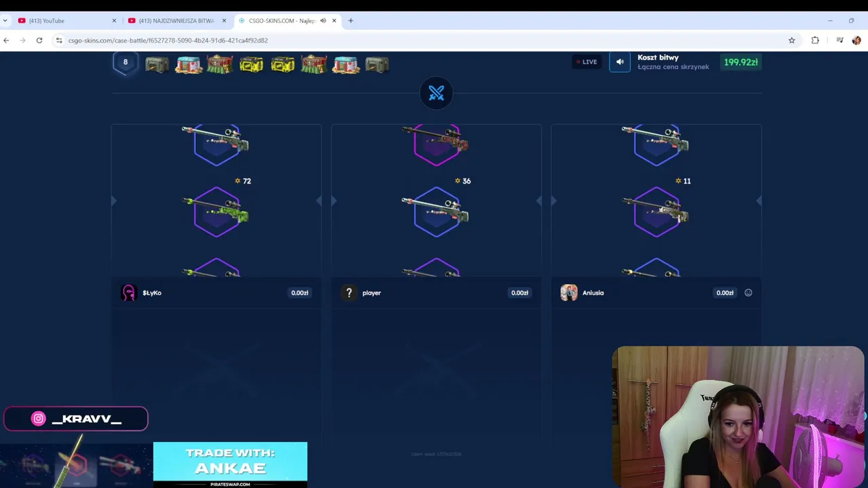
Task: Open Aniusia's profile avatar
Action: click(569, 293)
